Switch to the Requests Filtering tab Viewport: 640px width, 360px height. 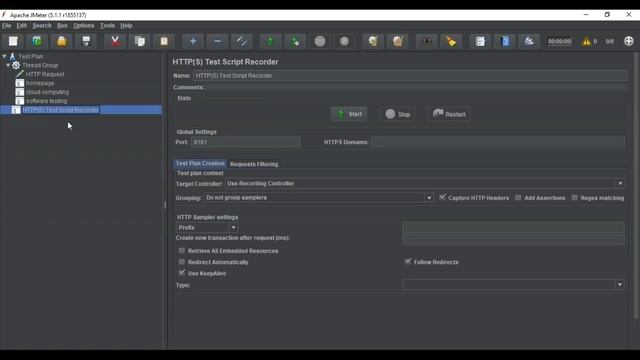coord(254,164)
